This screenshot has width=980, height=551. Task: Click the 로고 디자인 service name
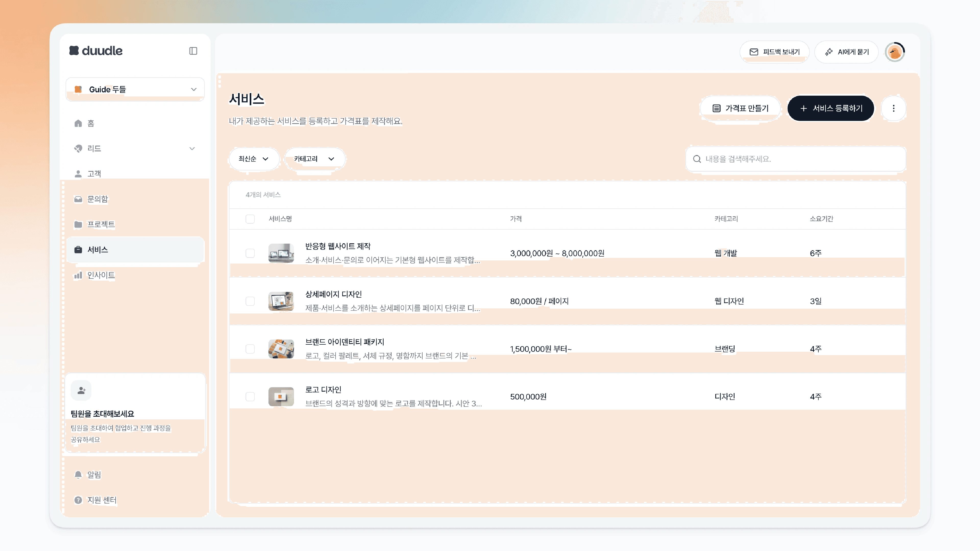tap(323, 390)
